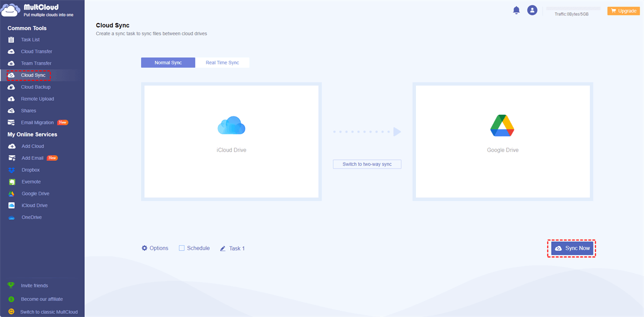Click the Google Drive logo in sidebar

[11, 194]
